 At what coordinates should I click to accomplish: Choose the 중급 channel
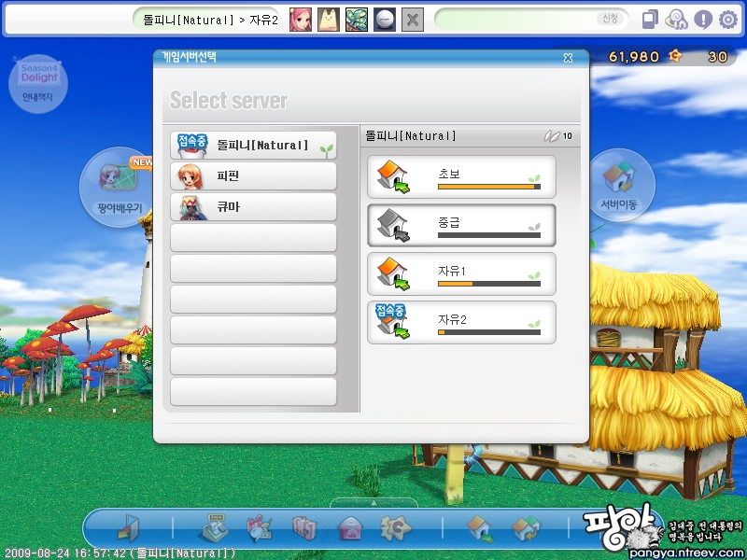(461, 225)
